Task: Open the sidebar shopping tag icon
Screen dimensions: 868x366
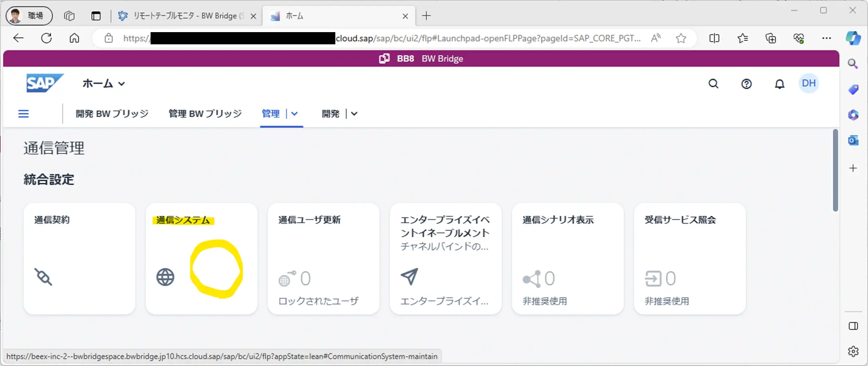Action: (x=853, y=89)
